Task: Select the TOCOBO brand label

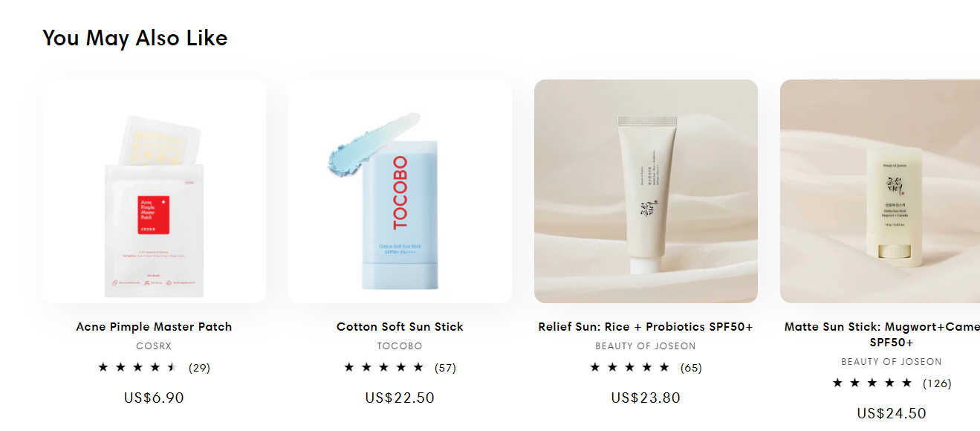Action: [400, 346]
